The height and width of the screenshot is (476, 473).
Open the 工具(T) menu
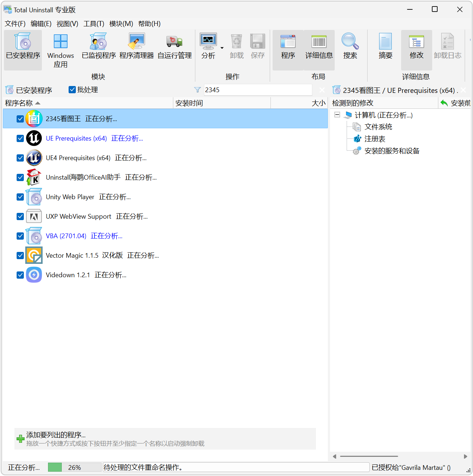tap(94, 23)
